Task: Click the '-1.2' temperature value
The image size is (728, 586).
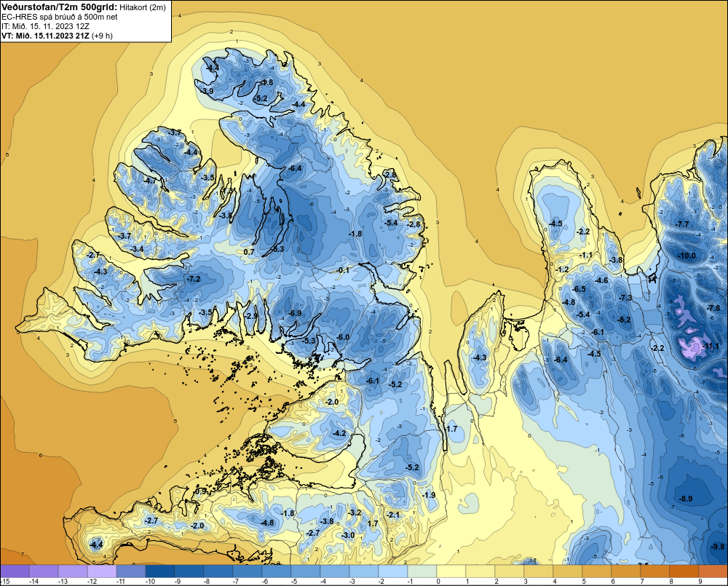Action: click(x=562, y=269)
